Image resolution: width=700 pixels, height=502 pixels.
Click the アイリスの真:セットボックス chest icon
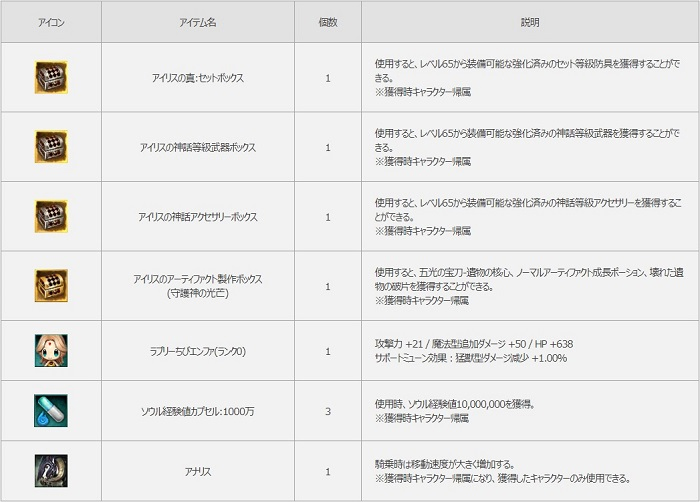51,78
